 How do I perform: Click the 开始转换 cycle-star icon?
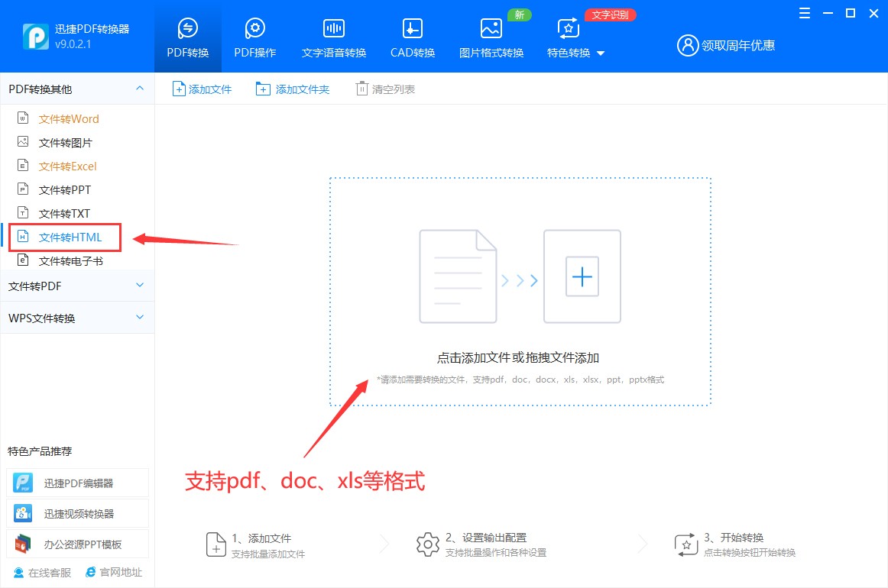point(685,544)
